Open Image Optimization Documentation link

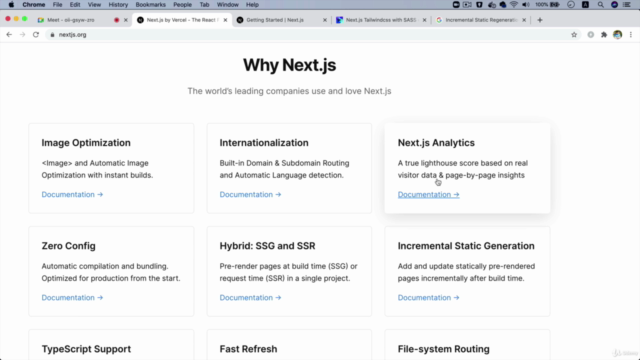[72, 195]
